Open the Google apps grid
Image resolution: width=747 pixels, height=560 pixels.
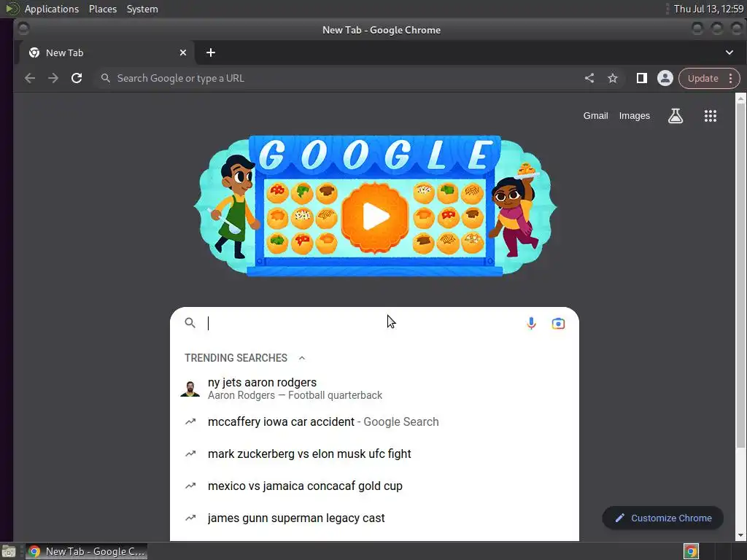point(711,116)
